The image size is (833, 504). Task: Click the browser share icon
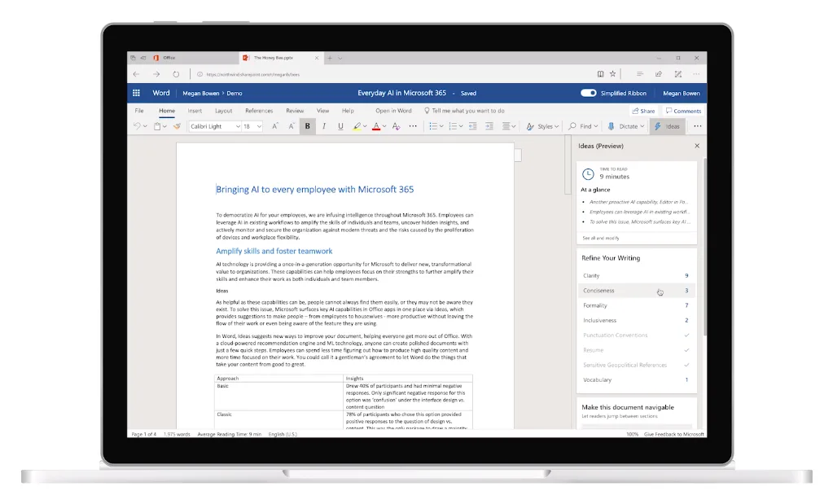click(659, 74)
